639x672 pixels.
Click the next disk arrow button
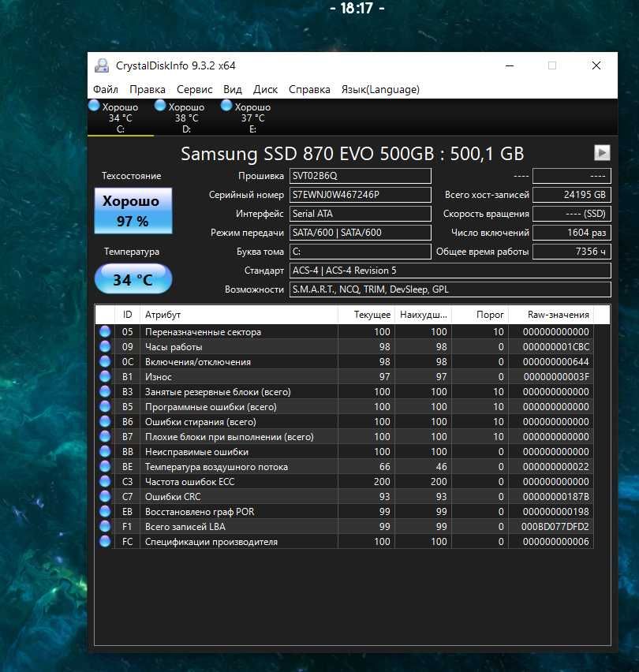602,152
